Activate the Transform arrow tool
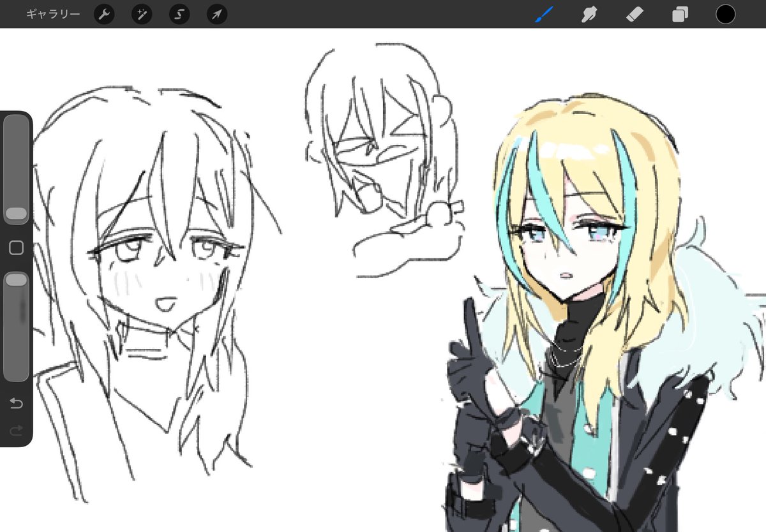This screenshot has width=766, height=532. (x=217, y=14)
